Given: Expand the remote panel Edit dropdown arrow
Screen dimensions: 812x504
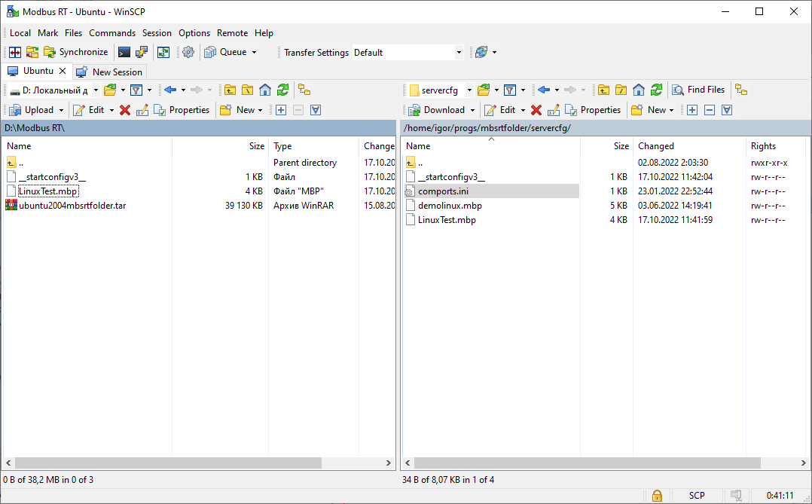Looking at the screenshot, I should [x=523, y=110].
